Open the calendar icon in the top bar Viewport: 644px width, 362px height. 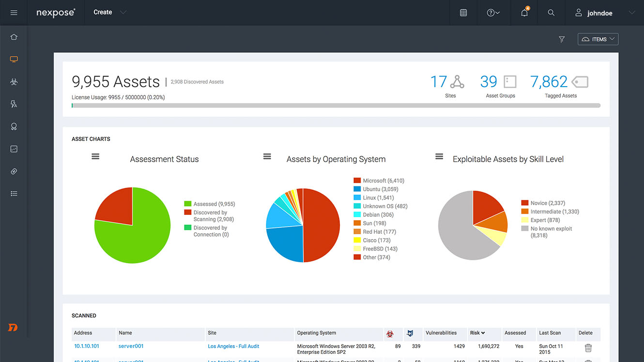463,13
